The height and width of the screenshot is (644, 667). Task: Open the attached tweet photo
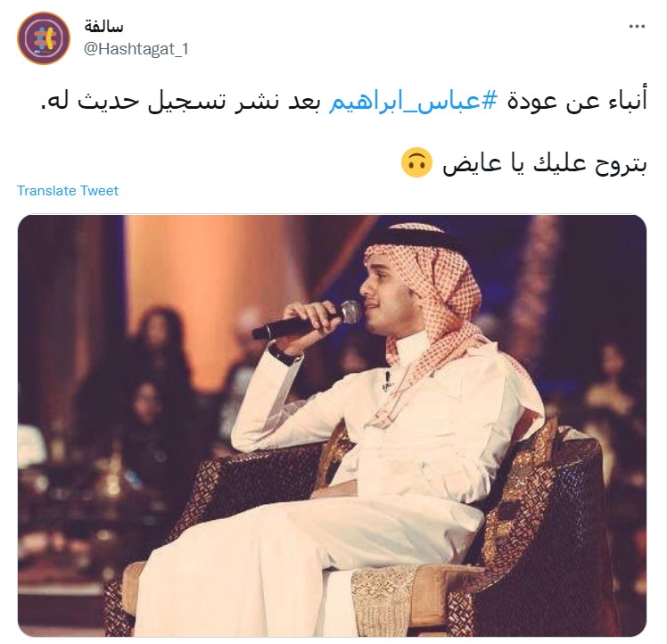click(332, 425)
